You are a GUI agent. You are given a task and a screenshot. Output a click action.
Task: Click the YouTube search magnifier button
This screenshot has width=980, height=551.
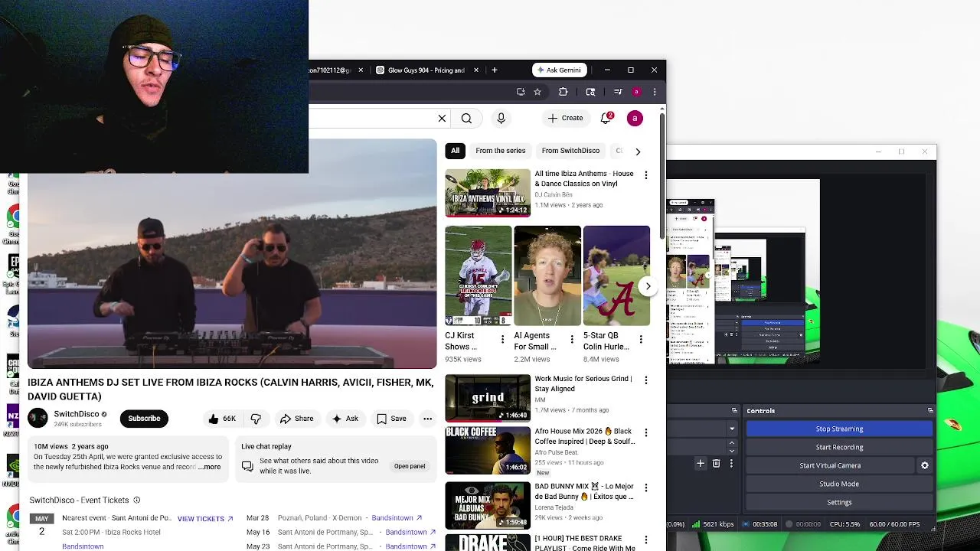[466, 119]
